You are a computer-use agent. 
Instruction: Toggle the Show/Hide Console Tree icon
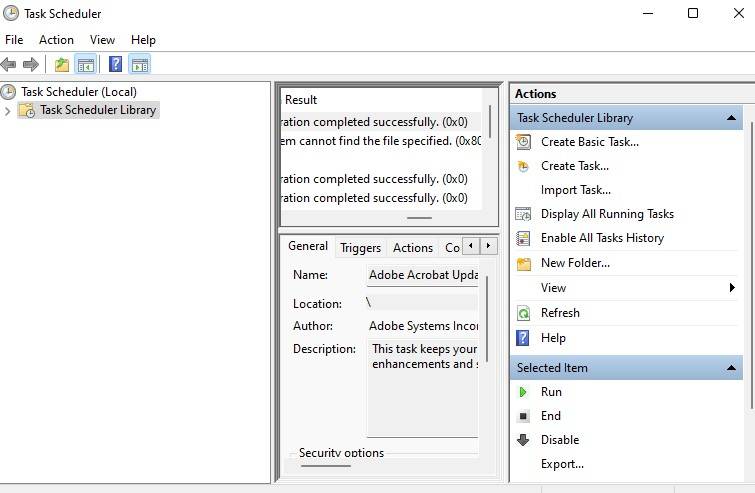coord(86,64)
